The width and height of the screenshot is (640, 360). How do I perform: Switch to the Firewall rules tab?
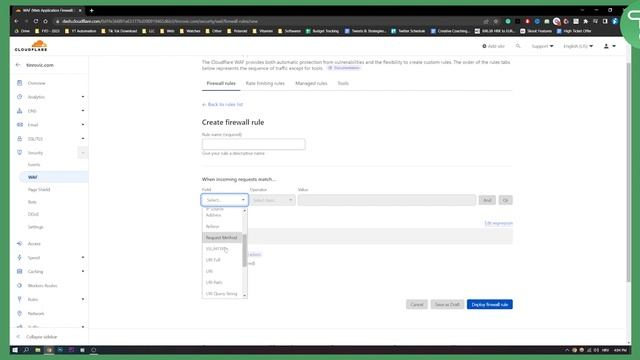221,83
